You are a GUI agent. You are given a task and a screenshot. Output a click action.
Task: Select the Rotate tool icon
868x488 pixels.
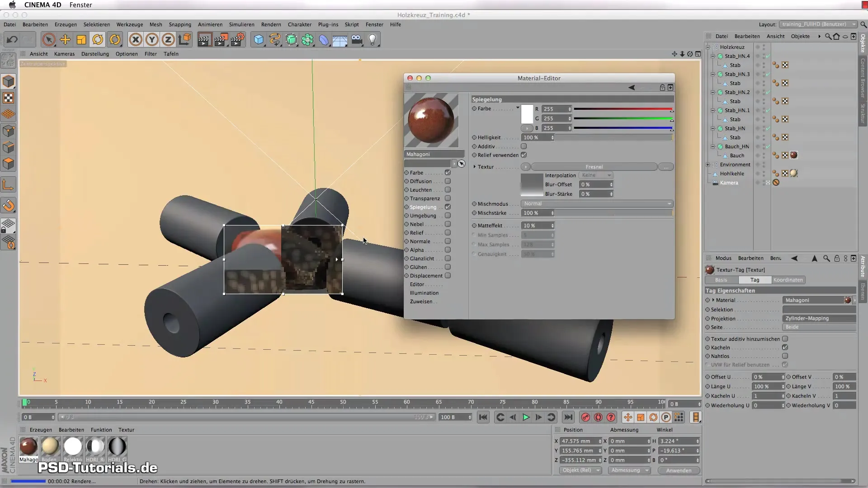[98, 40]
